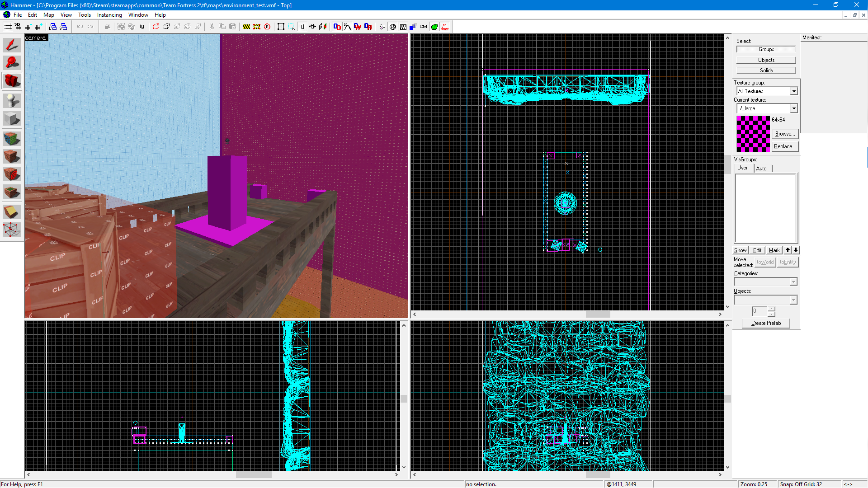This screenshot has width=868, height=488.
Task: Select the Selection arrow tool
Action: click(12, 45)
